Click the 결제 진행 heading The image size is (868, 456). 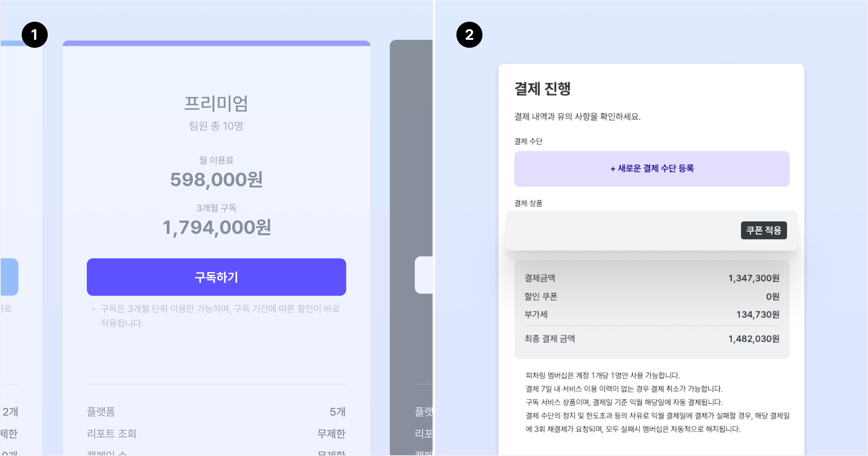[x=542, y=89]
